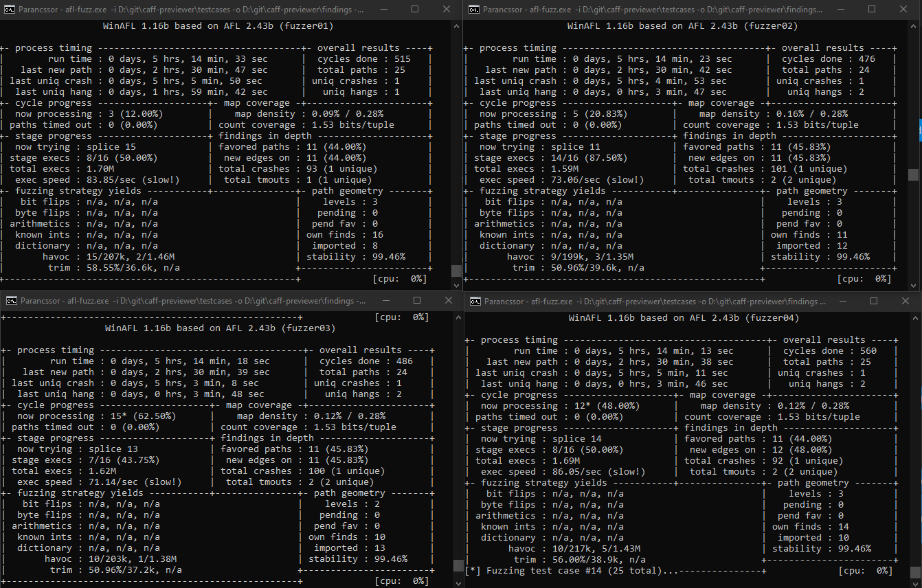
Task: Click the scrollbar thumb in fuzzer01 window
Action: (456, 271)
